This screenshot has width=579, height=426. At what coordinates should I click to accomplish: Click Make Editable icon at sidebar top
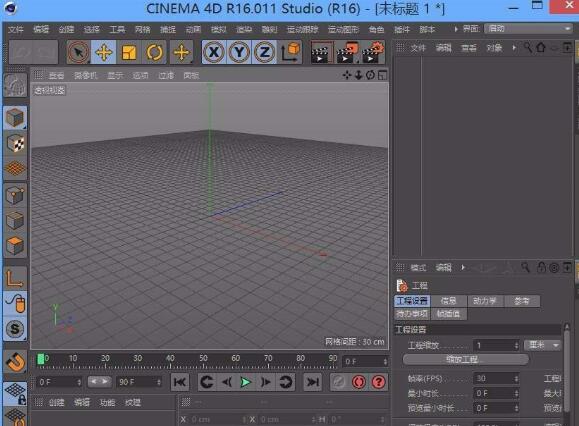[15, 86]
